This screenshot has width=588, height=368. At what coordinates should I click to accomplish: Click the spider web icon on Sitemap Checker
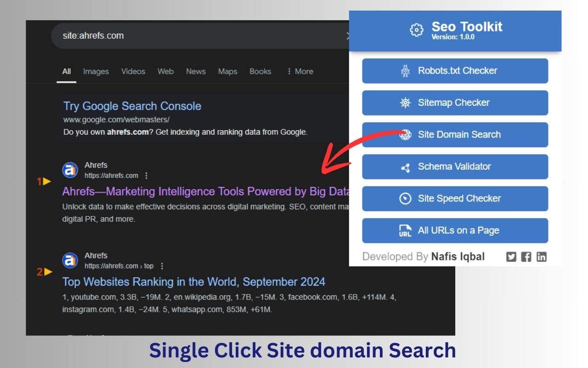tap(405, 103)
